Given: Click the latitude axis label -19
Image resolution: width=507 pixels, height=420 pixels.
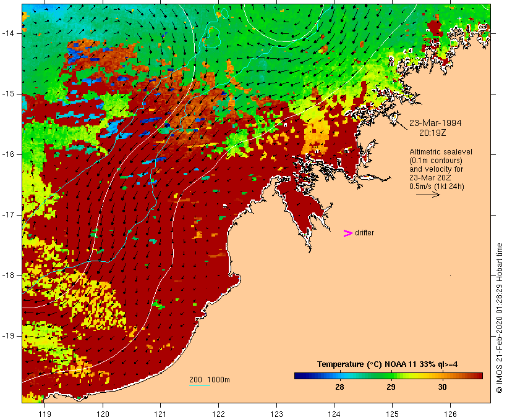Looking at the screenshot, I should [8, 336].
